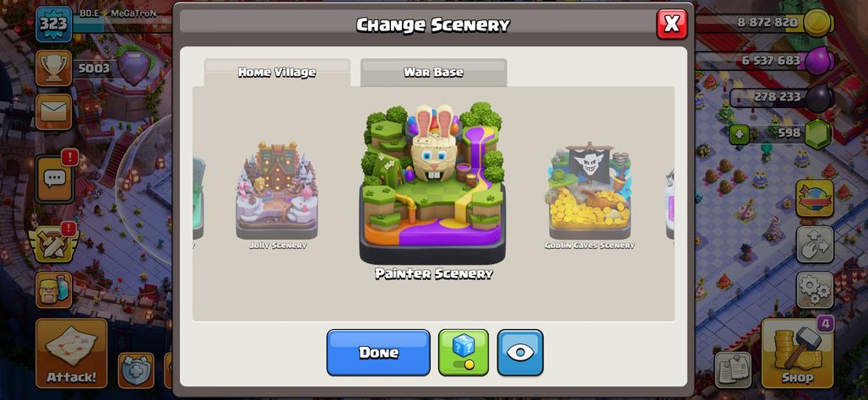
Task: Switch to the War Base tab
Action: click(433, 73)
